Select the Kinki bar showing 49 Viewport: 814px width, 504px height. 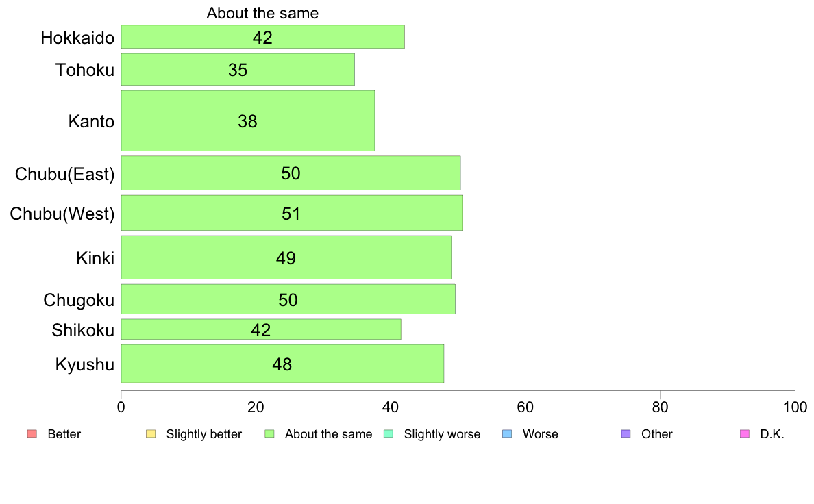286,257
